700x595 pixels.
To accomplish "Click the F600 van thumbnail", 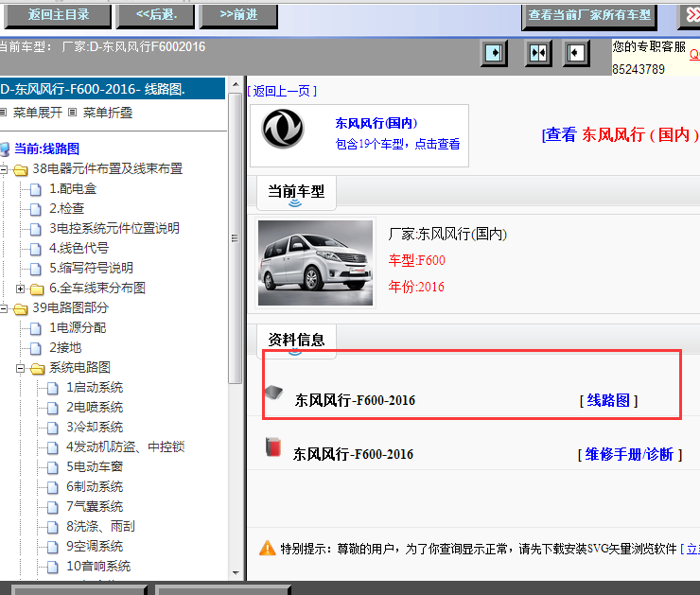I will [315, 263].
